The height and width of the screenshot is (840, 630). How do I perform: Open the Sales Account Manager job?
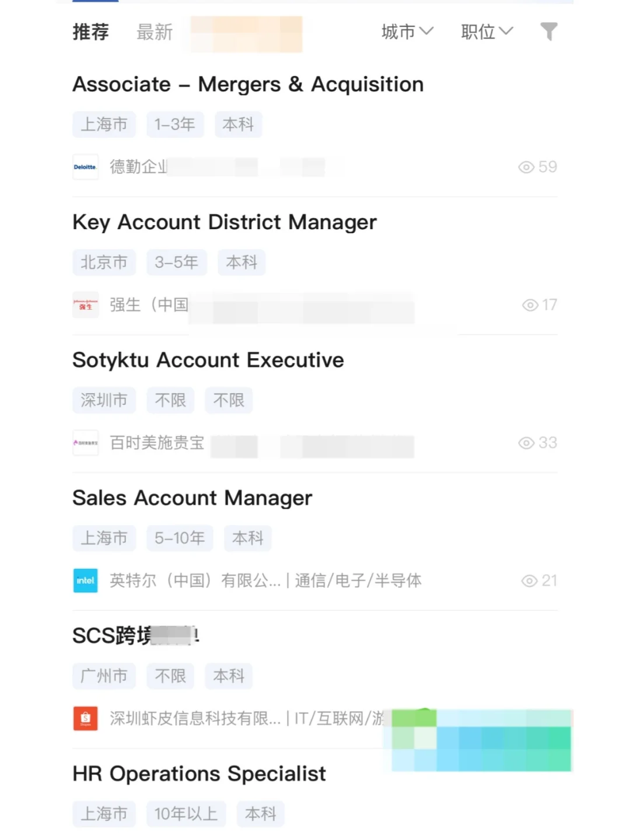[x=192, y=498]
